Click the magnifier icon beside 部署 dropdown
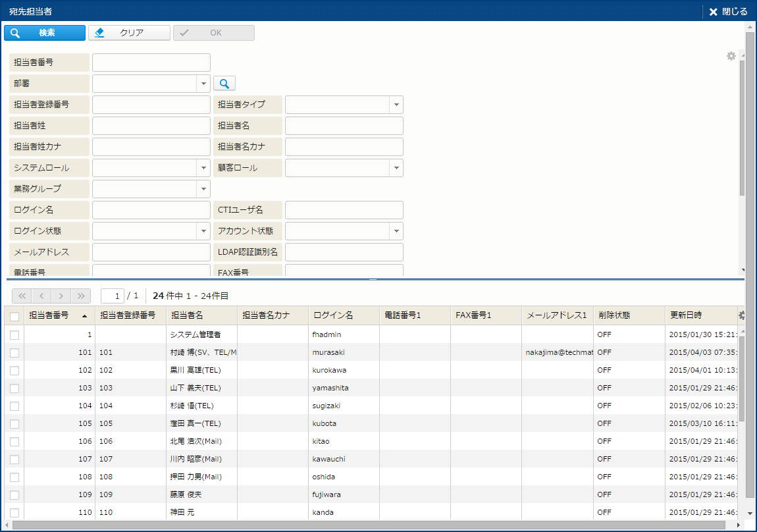 [224, 84]
